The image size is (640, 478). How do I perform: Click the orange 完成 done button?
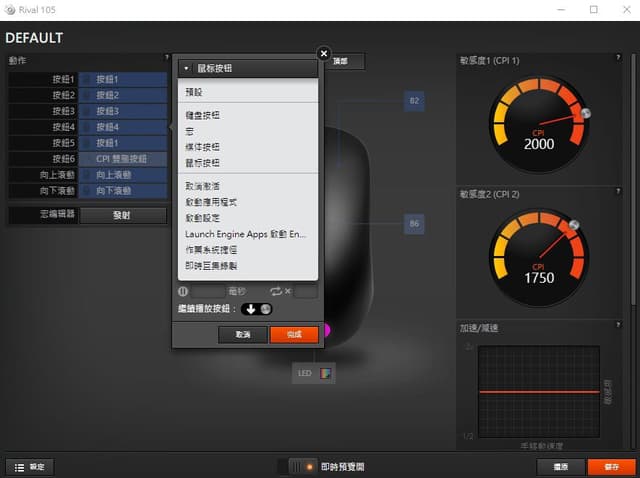point(294,335)
